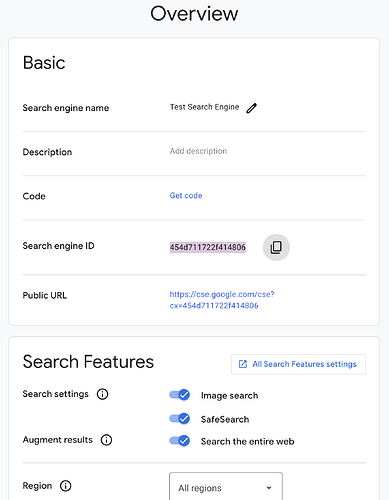Click the Region label

coord(37,486)
